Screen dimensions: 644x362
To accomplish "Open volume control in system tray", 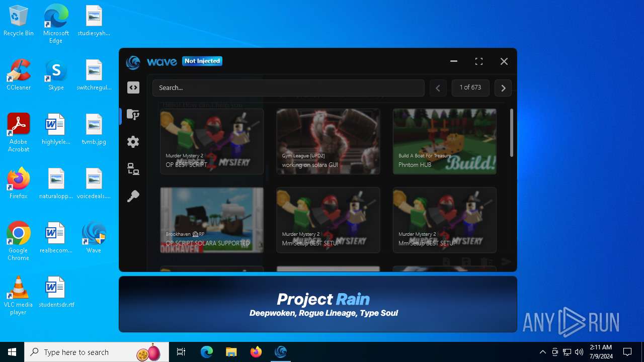I will click(579, 352).
